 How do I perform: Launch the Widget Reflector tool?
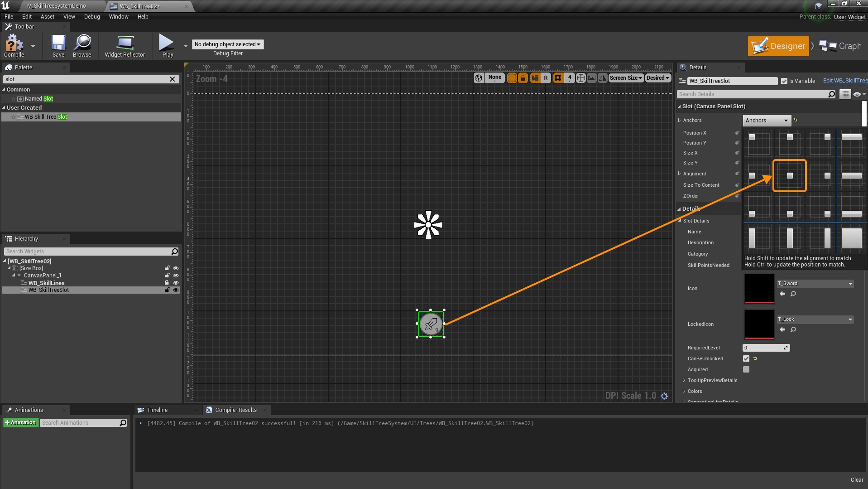pyautogui.click(x=125, y=45)
